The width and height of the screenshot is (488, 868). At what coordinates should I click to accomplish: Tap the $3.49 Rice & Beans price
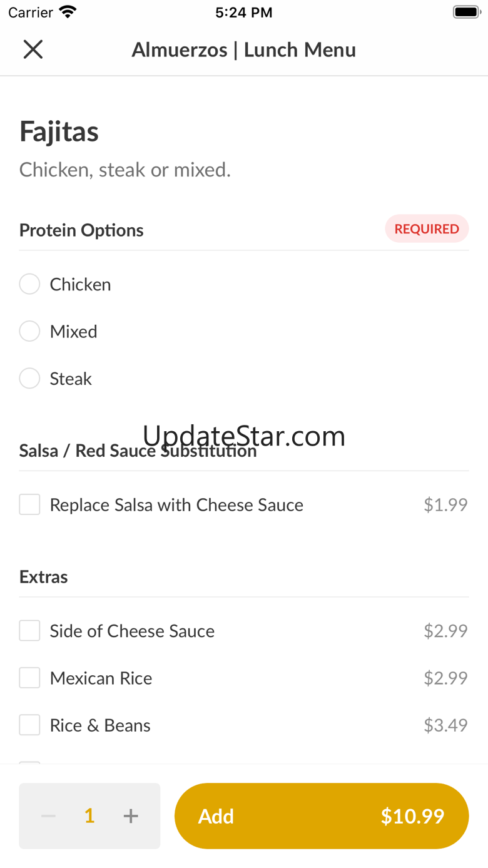coord(445,725)
